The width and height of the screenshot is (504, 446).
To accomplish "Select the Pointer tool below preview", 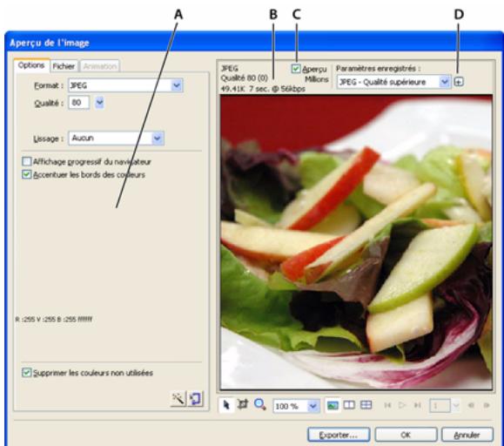I will click(226, 405).
